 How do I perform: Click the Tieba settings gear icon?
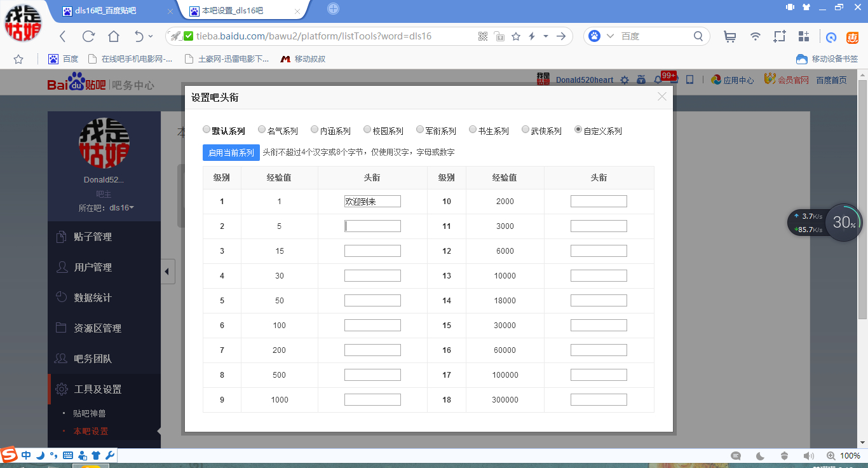625,80
